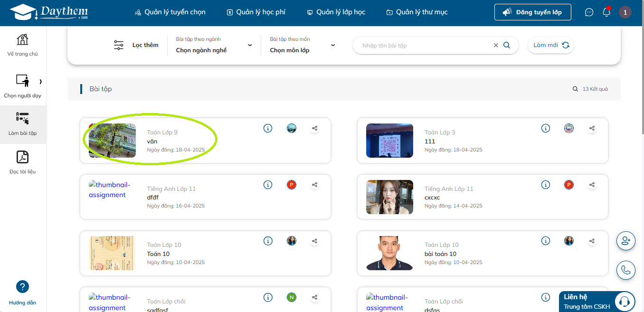Show info for the Toán 10 assignment
644x312 pixels.
268,241
